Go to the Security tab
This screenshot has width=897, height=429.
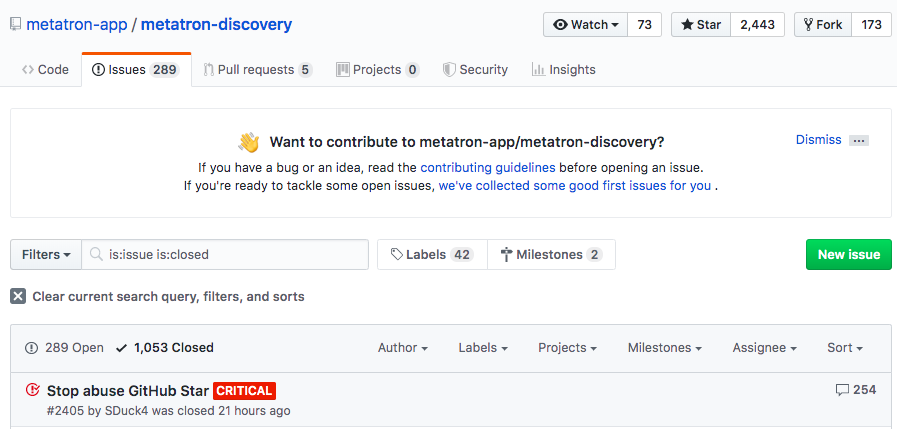click(x=475, y=70)
